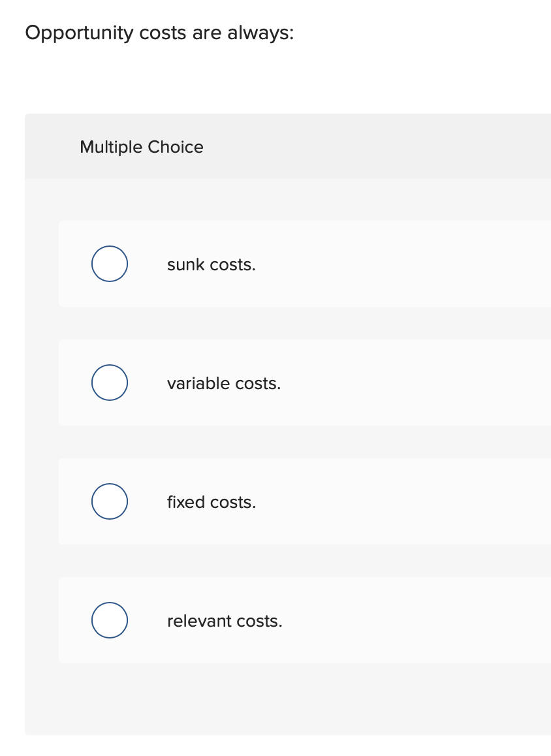Select the radio button for sunk costs
551x756 pixels.
109,264
